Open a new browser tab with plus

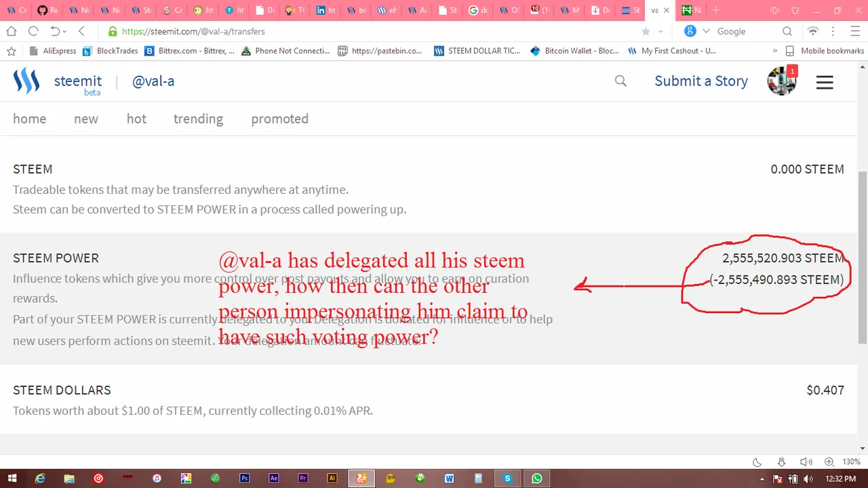click(716, 10)
